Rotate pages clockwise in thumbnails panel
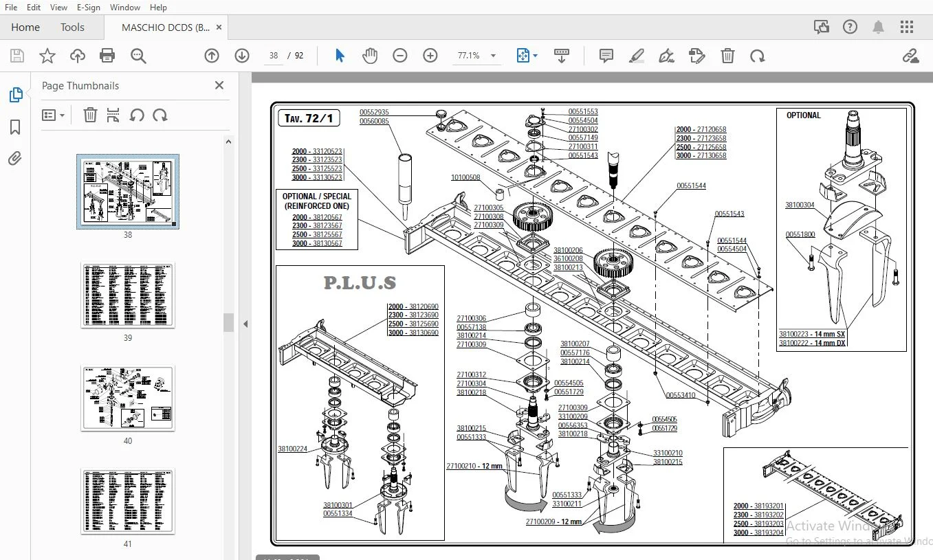Screen dimensions: 933x560 (160, 115)
